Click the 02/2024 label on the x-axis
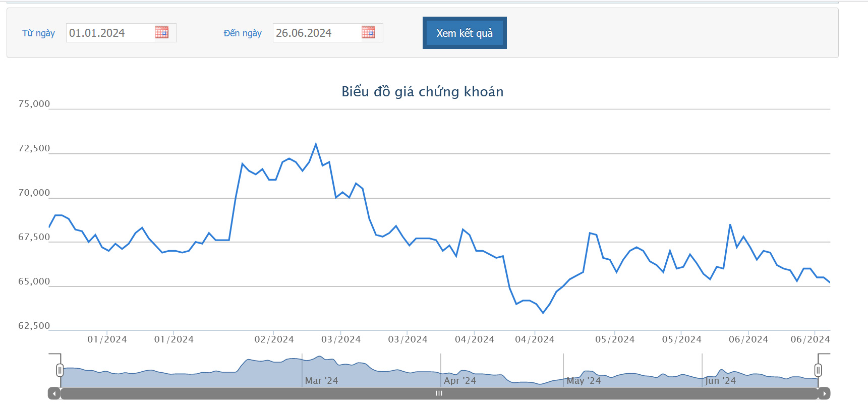The width and height of the screenshot is (868, 404). (274, 339)
